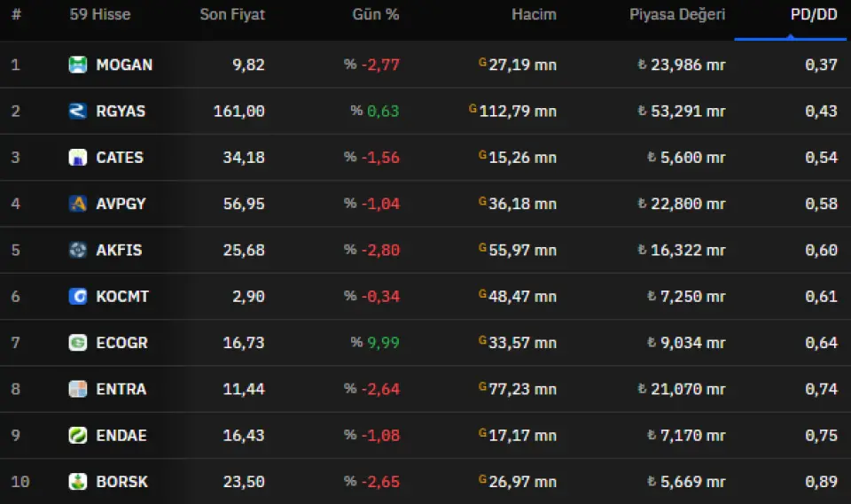Click the AVPGY company logo icon
The image size is (851, 504).
pos(78,204)
